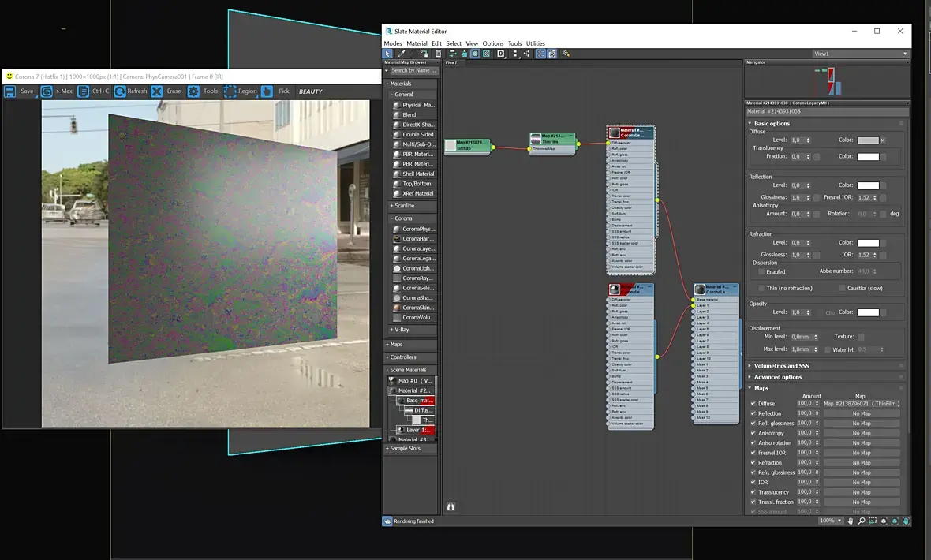Open zoom 100% dropdown
Image resolution: width=931 pixels, height=560 pixels.
pos(832,521)
